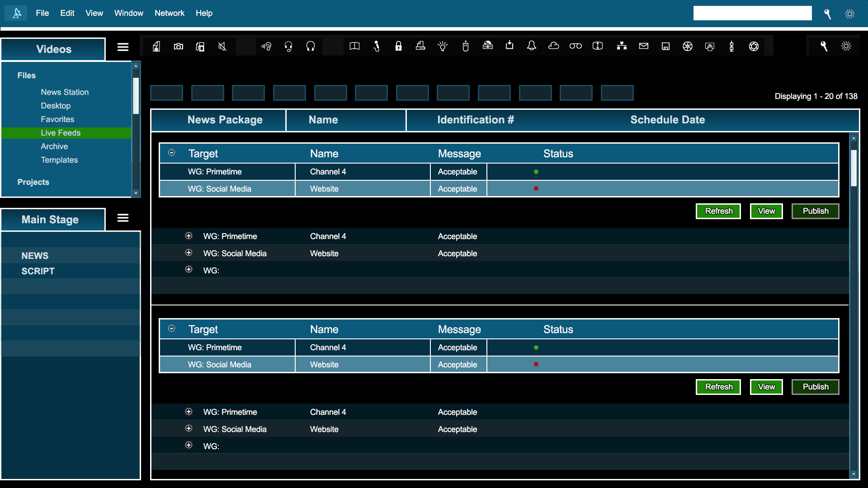Open Videos panel hamburger menu
The width and height of the screenshot is (868, 488).
pos(123,47)
